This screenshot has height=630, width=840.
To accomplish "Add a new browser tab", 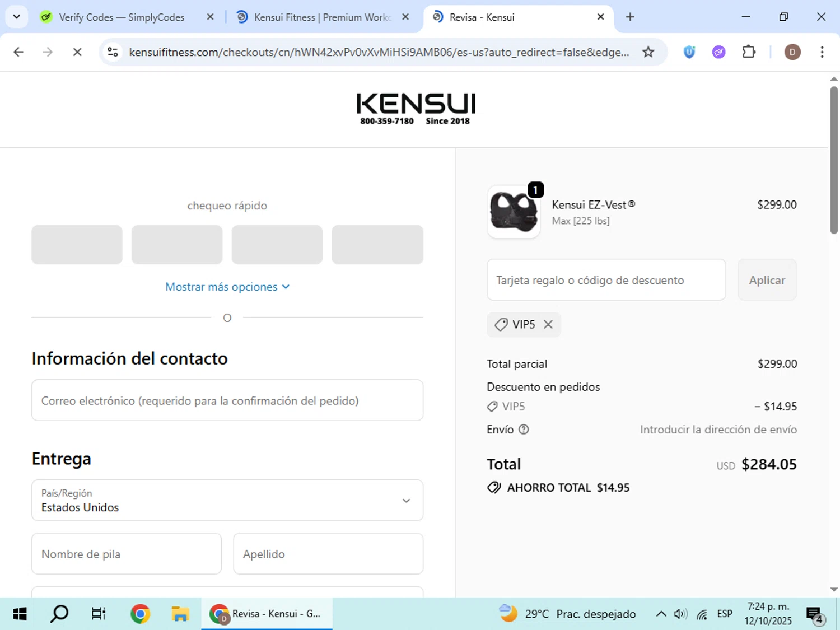I will point(630,17).
